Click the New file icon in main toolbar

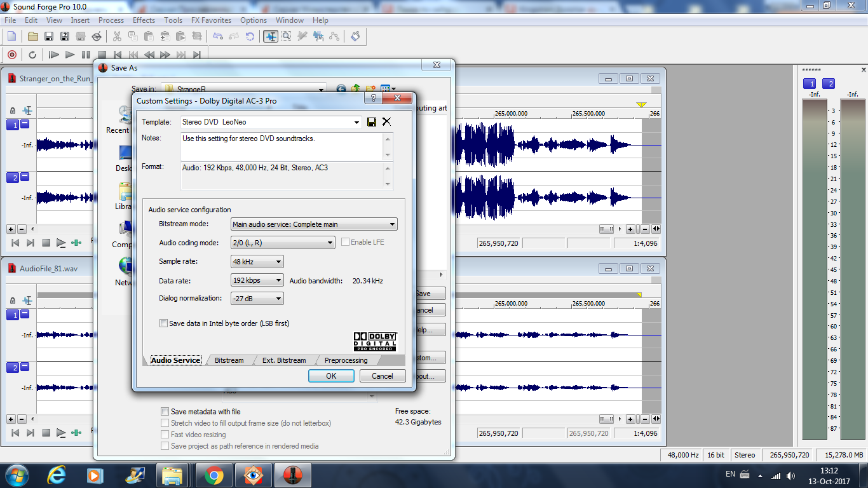click(x=11, y=36)
